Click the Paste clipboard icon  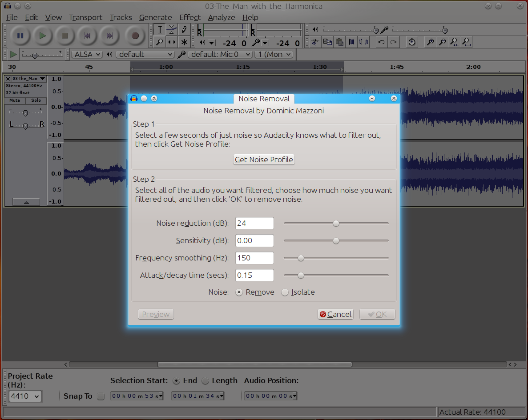(x=339, y=42)
